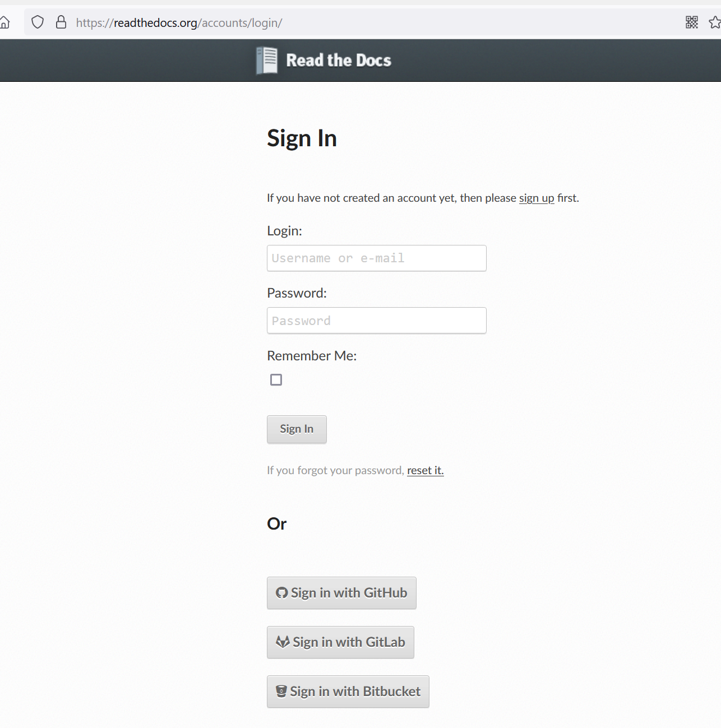Open the tracking protection shield icon
721x728 pixels.
(x=38, y=22)
